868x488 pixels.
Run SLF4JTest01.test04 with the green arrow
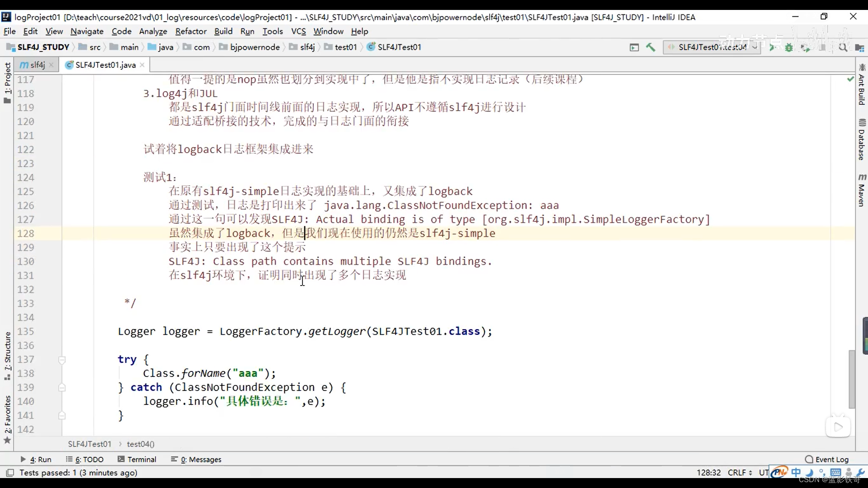(x=772, y=47)
